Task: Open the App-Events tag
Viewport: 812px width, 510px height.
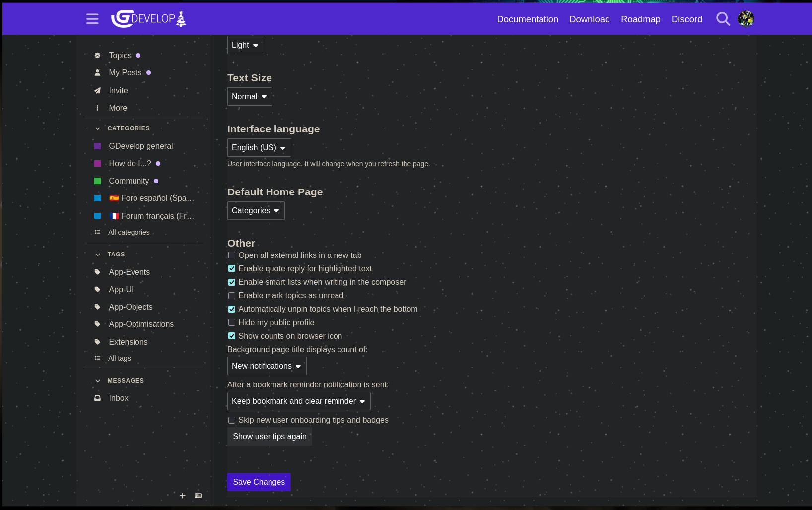Action: [x=129, y=272]
